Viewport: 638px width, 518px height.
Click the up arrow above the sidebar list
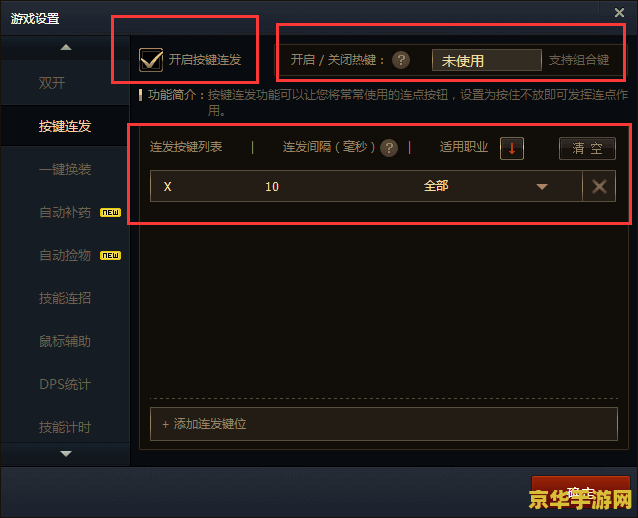pos(66,48)
